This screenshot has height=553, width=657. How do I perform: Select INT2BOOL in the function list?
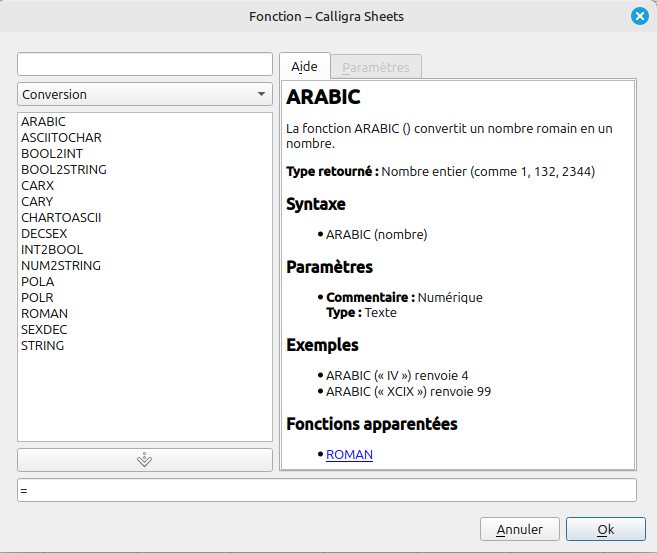(145, 249)
